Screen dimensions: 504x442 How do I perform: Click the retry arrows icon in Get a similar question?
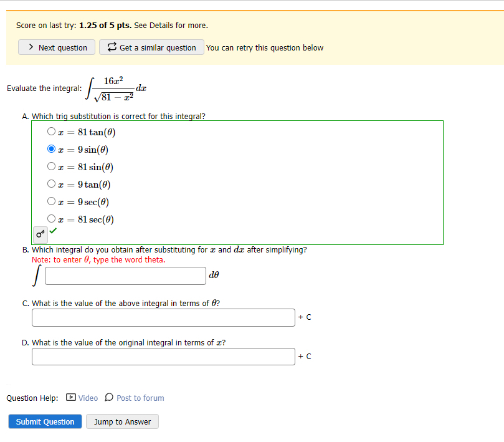(112, 47)
